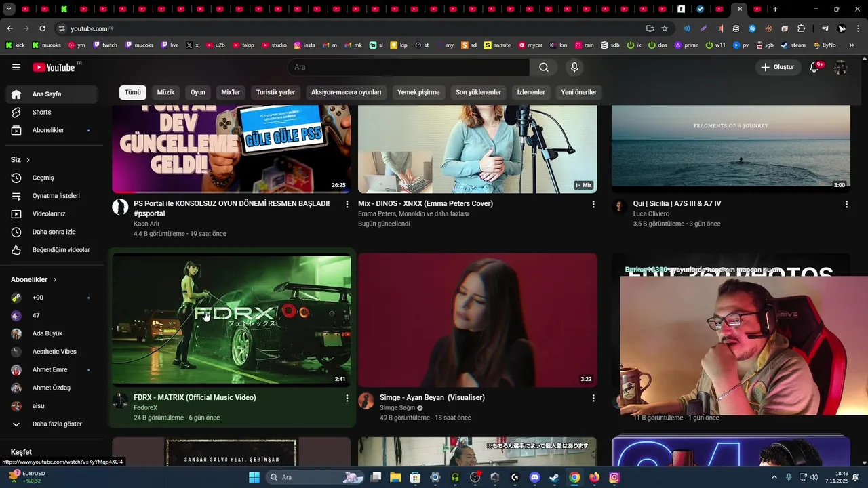This screenshot has width=868, height=488.
Task: Select the Son yüklenenler chip
Action: 478,92
